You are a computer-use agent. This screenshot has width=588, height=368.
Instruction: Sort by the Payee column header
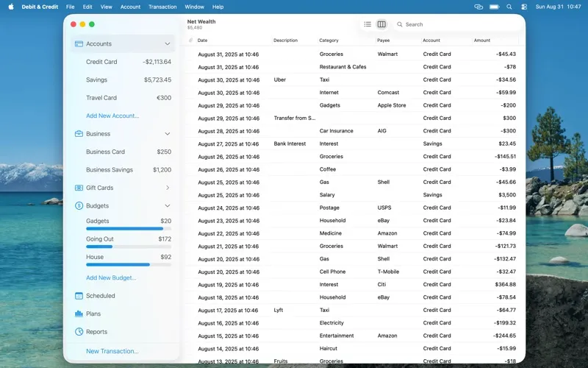click(383, 40)
